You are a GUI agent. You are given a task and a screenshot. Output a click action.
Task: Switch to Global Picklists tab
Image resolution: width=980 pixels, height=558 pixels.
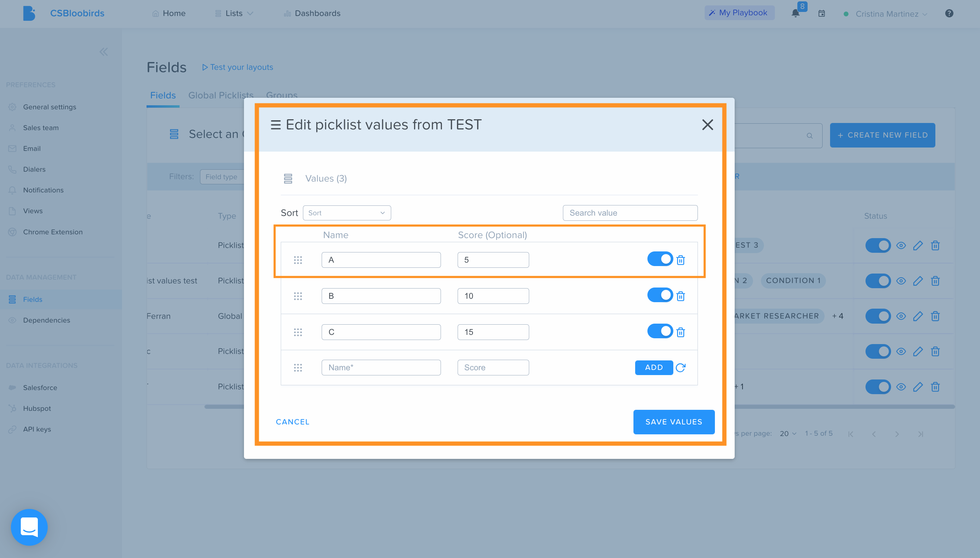[x=221, y=95]
